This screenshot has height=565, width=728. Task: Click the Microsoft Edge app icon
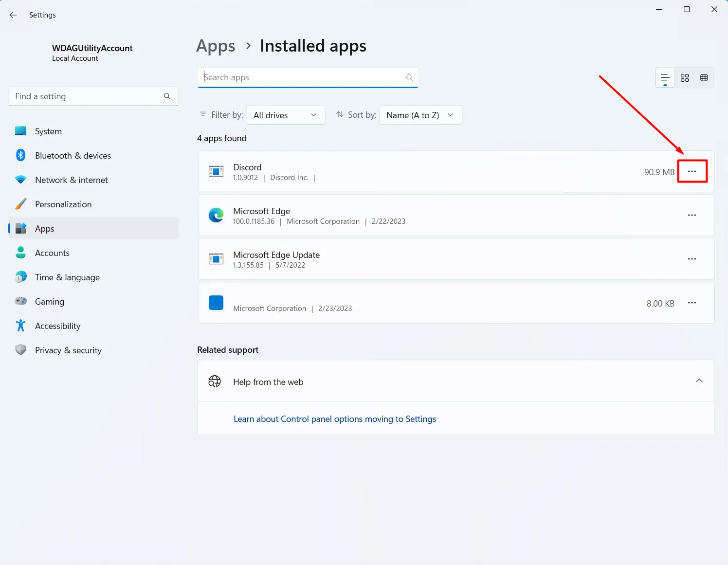click(x=216, y=215)
